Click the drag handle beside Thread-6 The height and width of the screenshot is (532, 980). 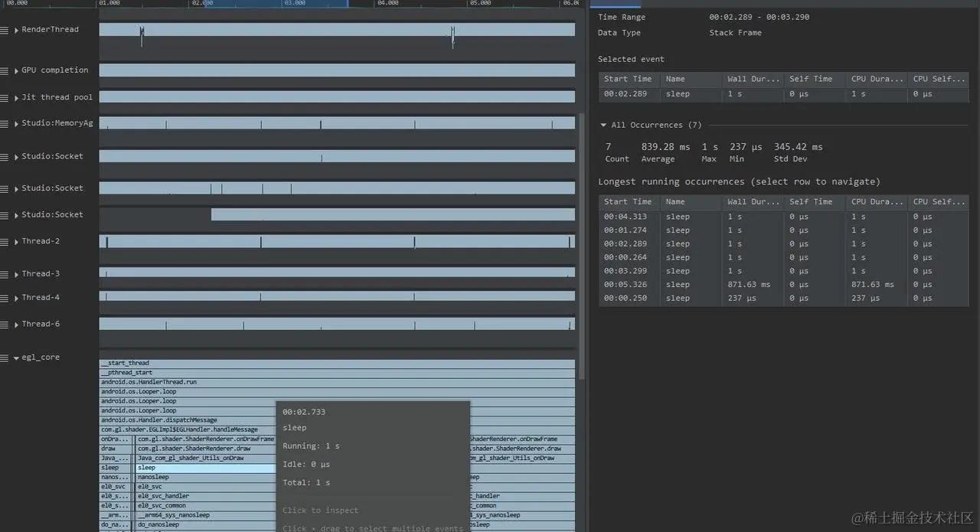click(5, 325)
